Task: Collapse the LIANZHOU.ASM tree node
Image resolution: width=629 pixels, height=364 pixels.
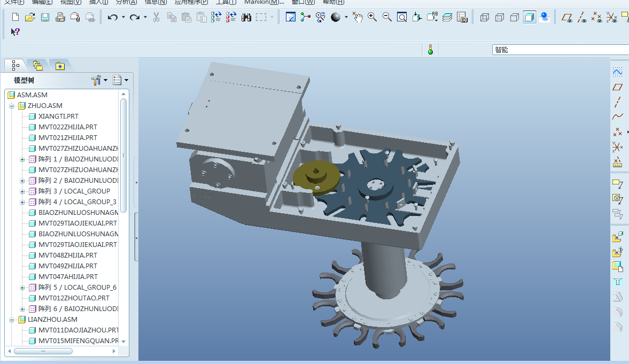Action: [12, 320]
